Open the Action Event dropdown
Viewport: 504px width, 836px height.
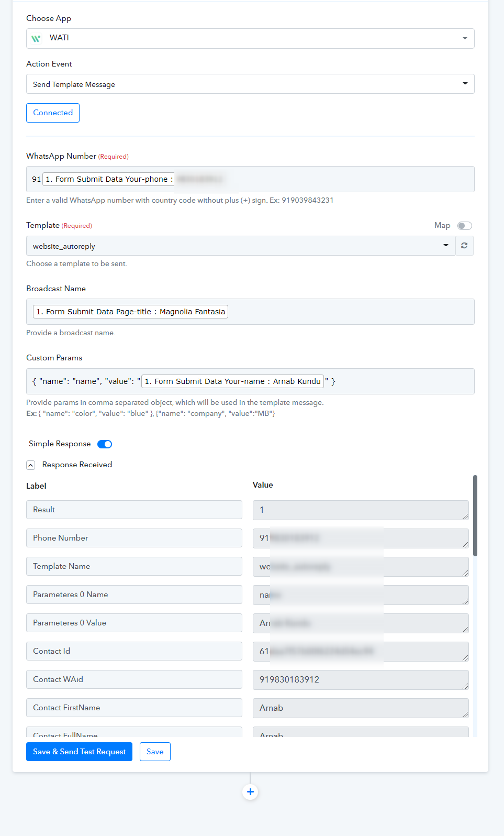pyautogui.click(x=250, y=84)
